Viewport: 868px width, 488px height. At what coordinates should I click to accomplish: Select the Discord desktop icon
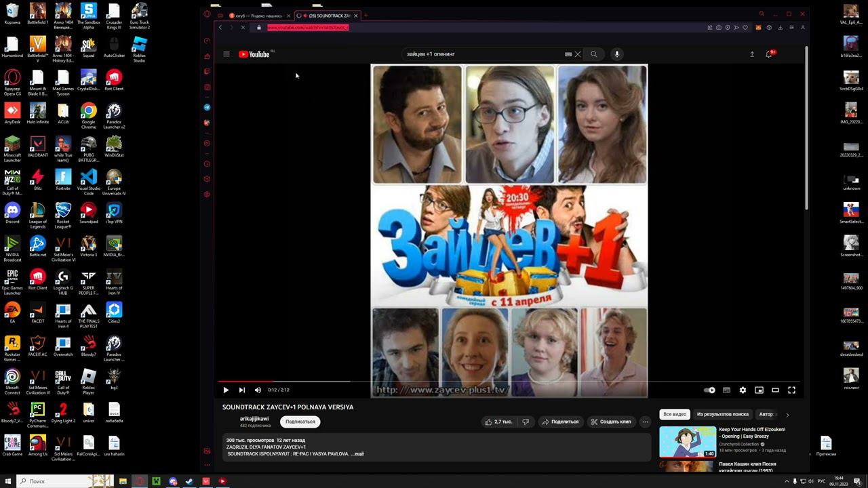pos(12,215)
